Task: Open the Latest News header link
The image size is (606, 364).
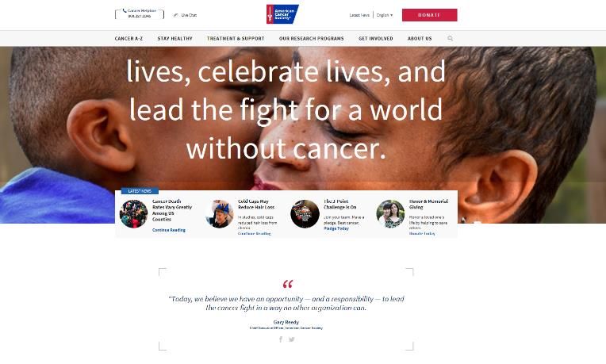Action: pyautogui.click(x=359, y=15)
